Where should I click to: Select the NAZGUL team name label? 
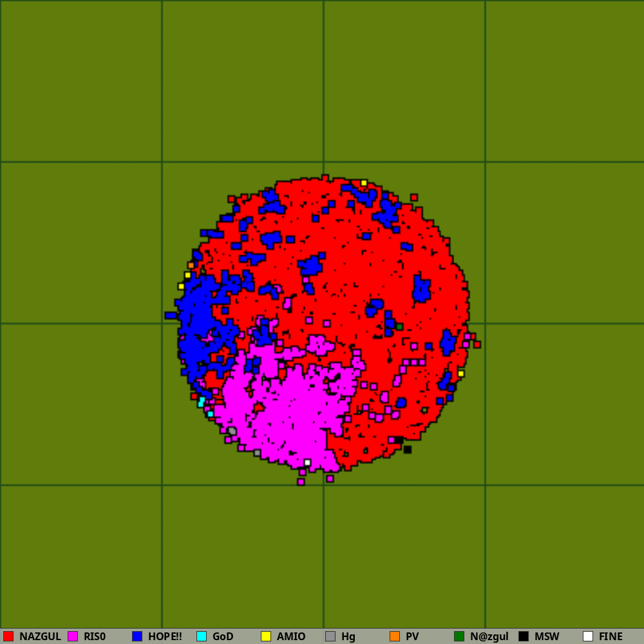pos(40,636)
